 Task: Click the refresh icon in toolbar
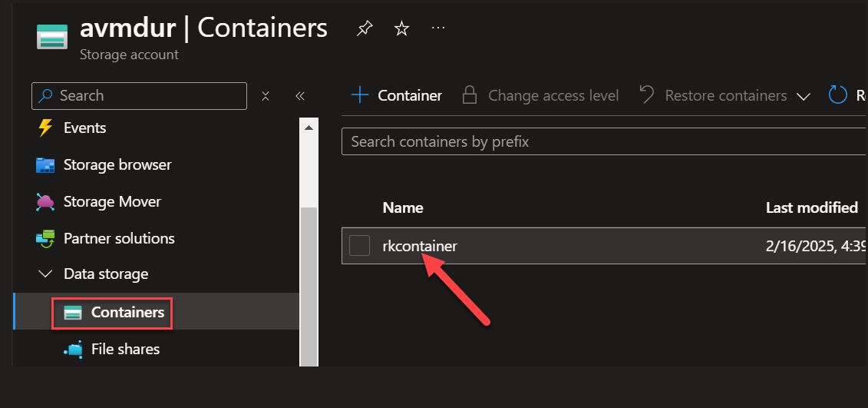[x=837, y=95]
